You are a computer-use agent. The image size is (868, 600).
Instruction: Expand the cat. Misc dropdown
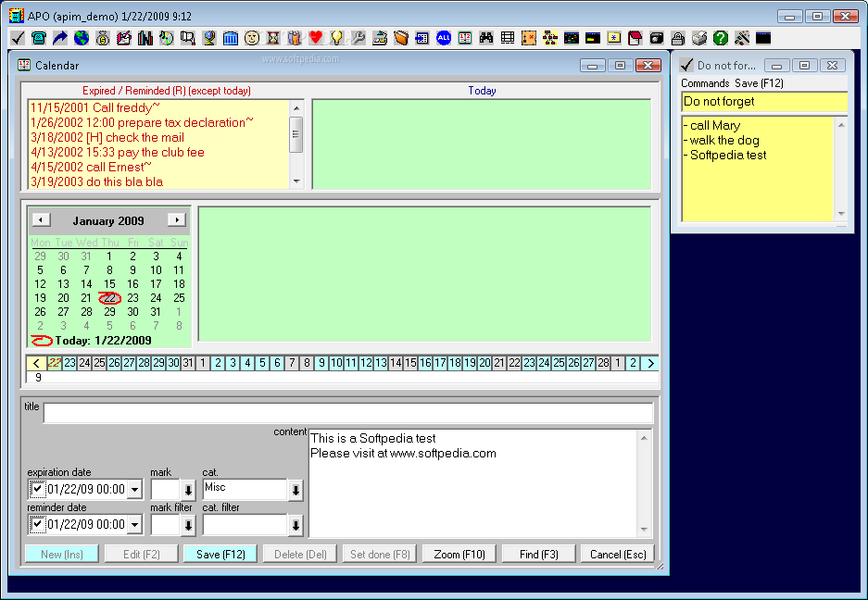pyautogui.click(x=296, y=490)
